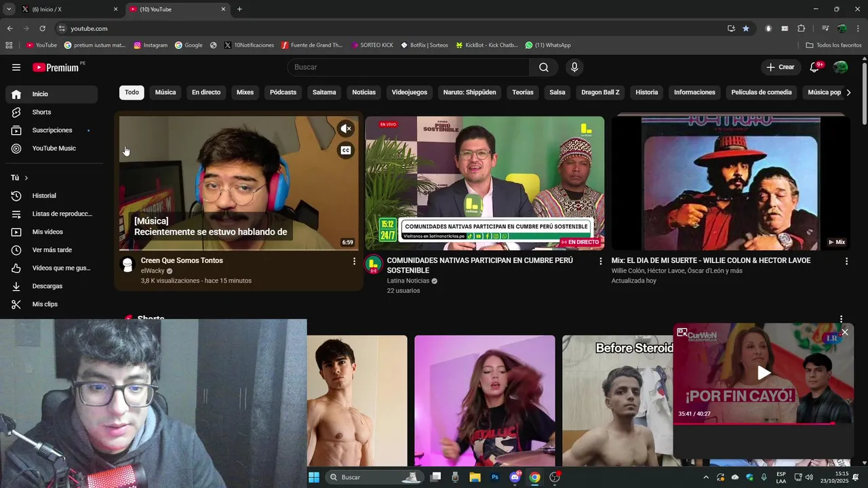Open the WhatsApp bookmark

(548, 45)
